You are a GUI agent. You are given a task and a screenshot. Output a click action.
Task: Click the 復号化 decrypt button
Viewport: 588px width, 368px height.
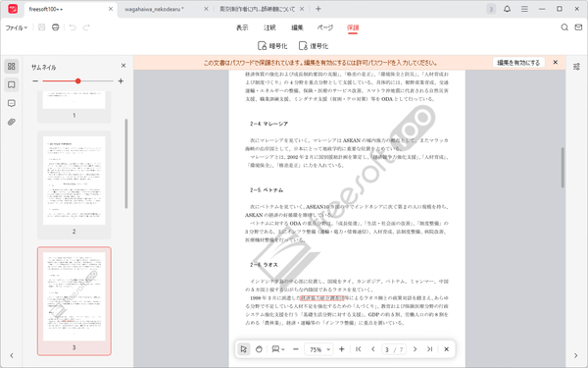(314, 46)
